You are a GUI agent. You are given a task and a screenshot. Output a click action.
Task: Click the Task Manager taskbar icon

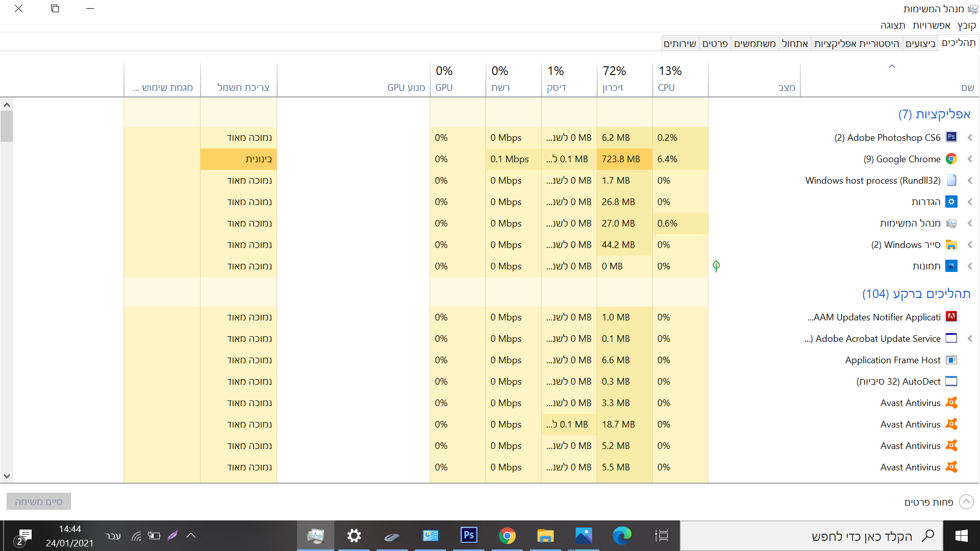click(x=315, y=535)
